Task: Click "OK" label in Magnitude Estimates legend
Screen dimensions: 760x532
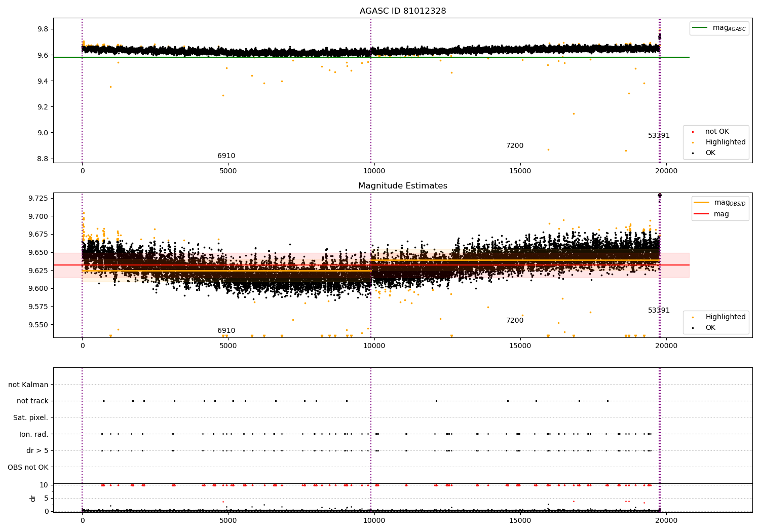Action: click(x=710, y=328)
